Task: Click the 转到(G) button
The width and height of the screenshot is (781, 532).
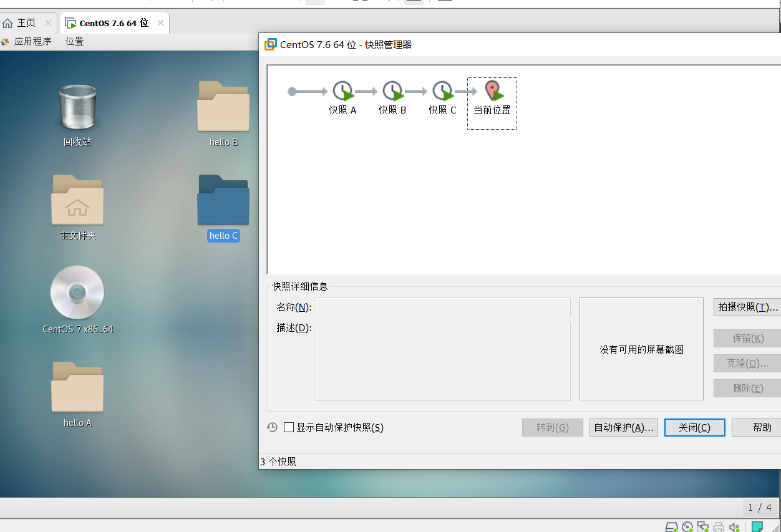Action: 553,427
